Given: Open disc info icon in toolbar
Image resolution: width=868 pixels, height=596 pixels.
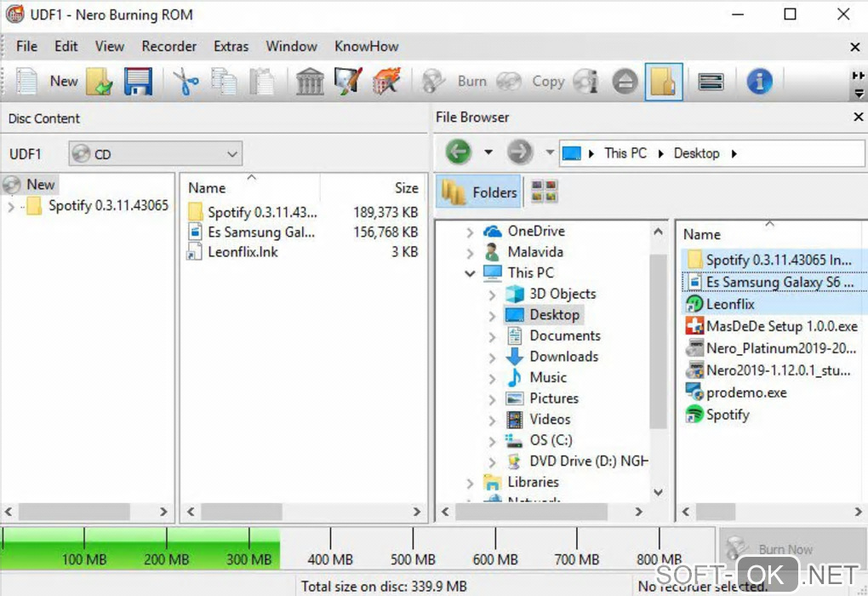Looking at the screenshot, I should 585,82.
